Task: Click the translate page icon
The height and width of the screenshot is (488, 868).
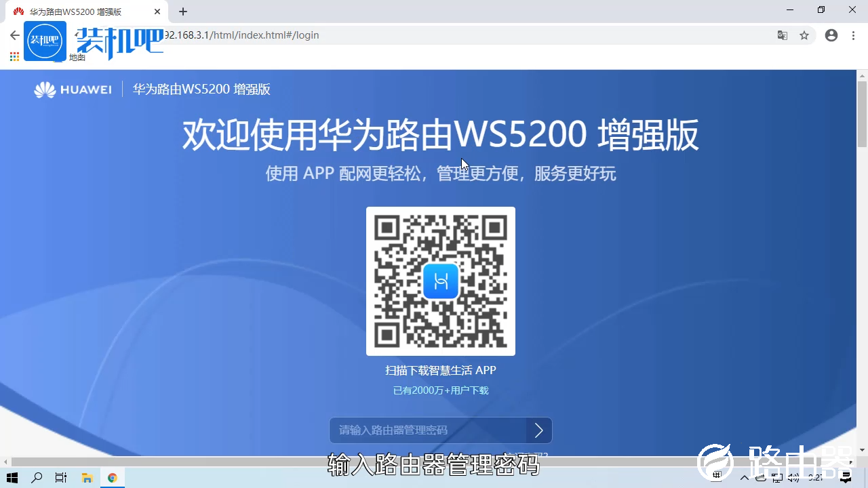Action: click(783, 35)
